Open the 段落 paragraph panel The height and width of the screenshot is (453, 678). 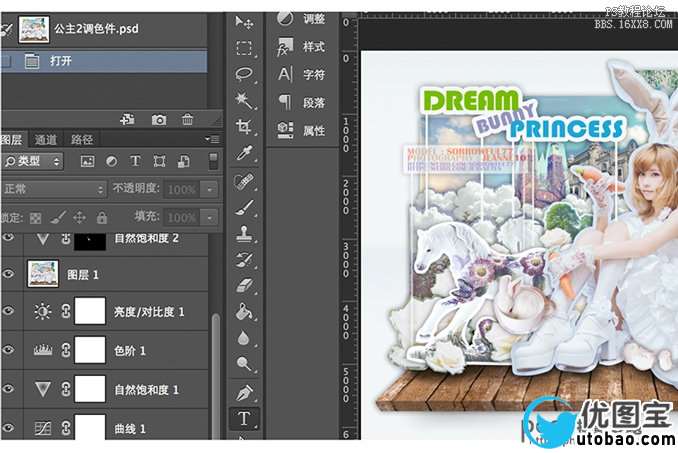(x=301, y=102)
